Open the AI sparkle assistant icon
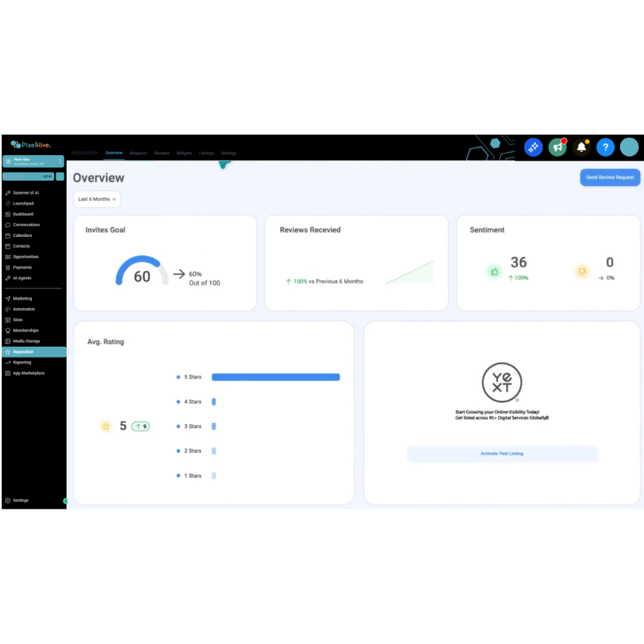Screen dimensions: 644x644 click(533, 147)
